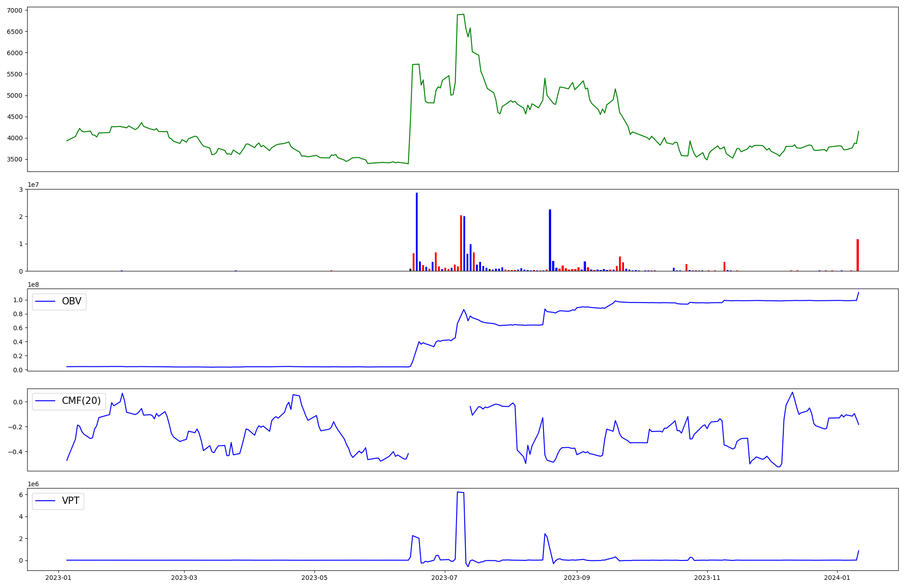
Task: Click the 3500 price axis tick label
Action: [14, 160]
